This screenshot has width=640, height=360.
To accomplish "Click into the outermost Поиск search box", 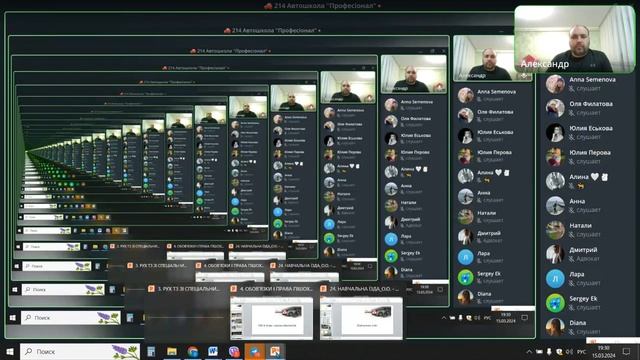I will 80,351.
